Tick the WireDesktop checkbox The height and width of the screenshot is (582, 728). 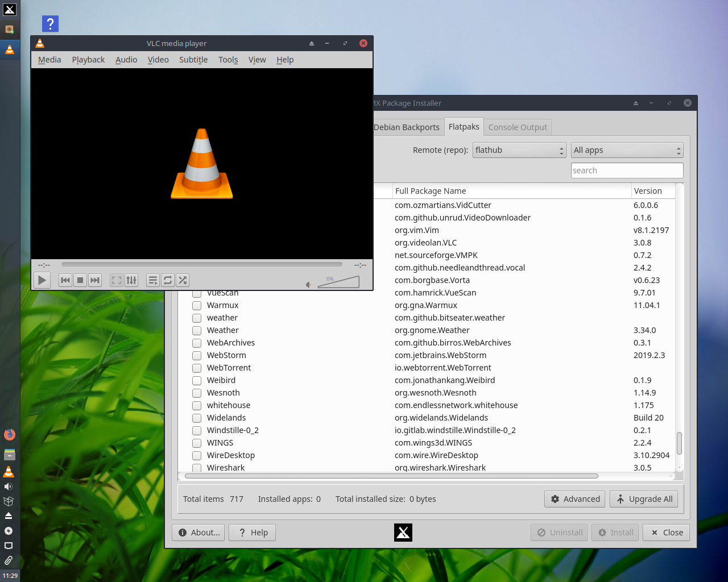coord(197,455)
